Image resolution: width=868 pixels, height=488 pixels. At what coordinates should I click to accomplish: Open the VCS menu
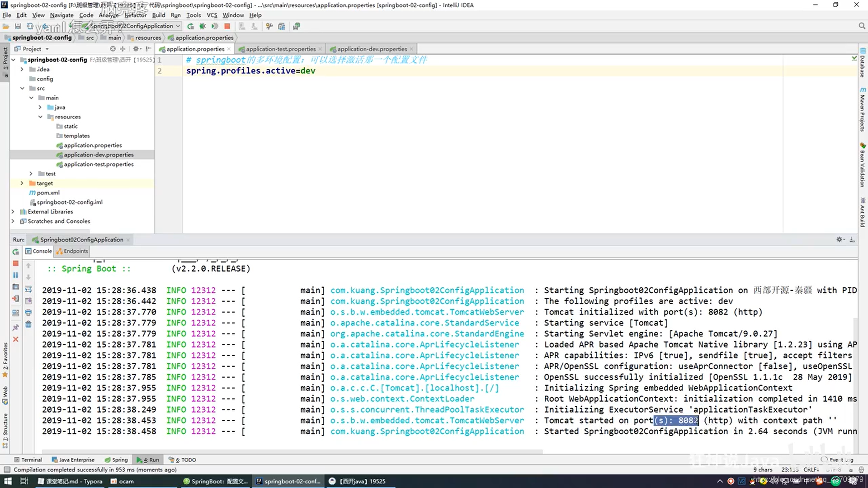(212, 15)
